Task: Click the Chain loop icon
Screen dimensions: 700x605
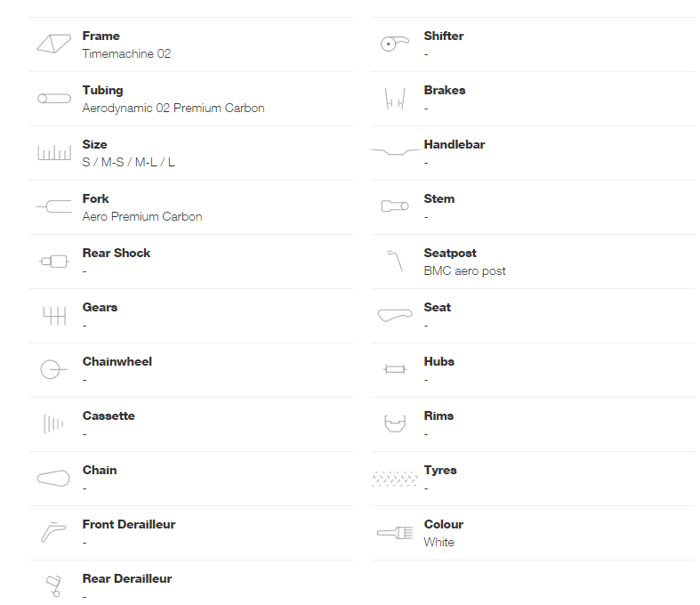Action: click(53, 478)
